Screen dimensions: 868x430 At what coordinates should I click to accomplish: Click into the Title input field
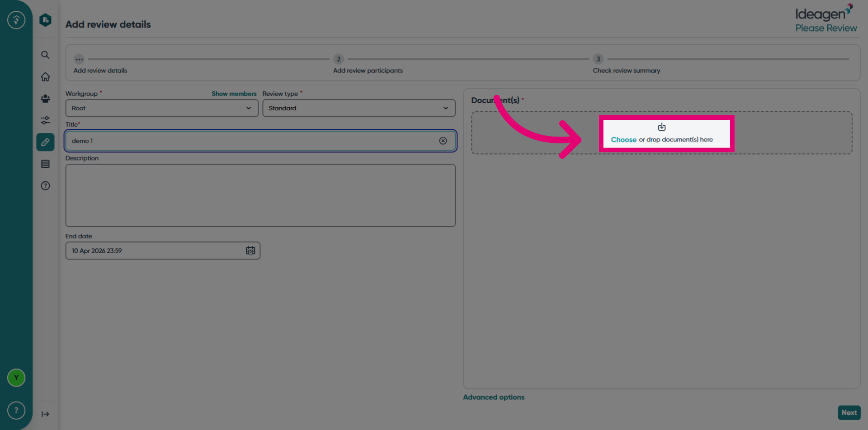coord(260,141)
